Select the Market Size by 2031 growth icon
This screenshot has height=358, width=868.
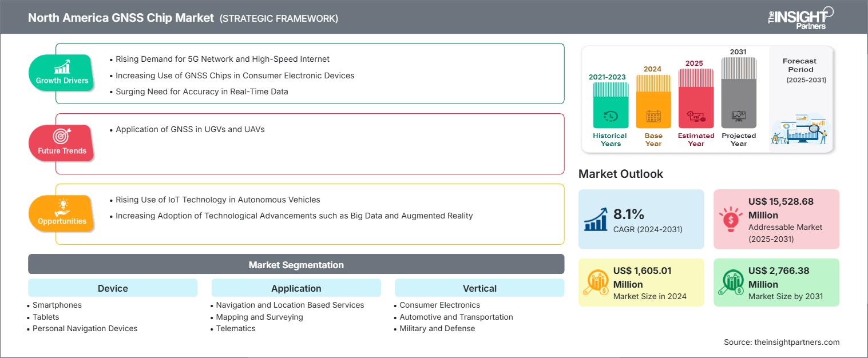click(731, 282)
